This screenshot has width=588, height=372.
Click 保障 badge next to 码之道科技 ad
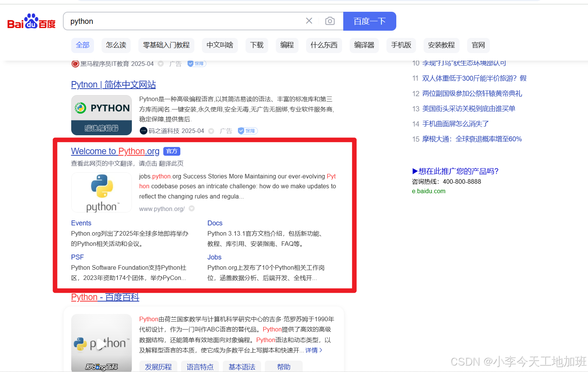(247, 131)
